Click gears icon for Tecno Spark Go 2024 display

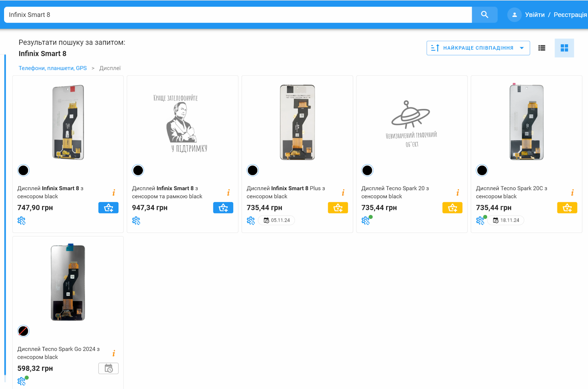22,381
